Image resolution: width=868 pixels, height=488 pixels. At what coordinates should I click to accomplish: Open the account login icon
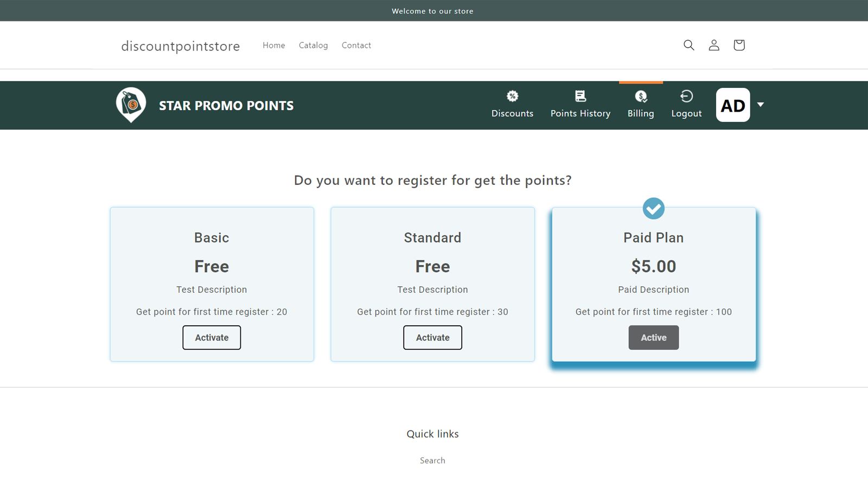714,45
